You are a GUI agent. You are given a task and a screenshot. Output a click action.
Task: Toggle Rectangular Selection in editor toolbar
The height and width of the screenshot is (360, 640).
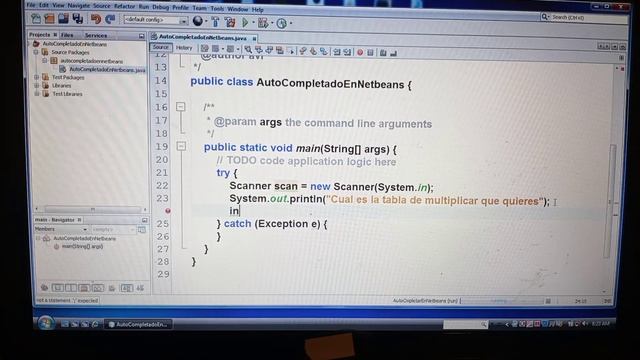click(x=291, y=51)
